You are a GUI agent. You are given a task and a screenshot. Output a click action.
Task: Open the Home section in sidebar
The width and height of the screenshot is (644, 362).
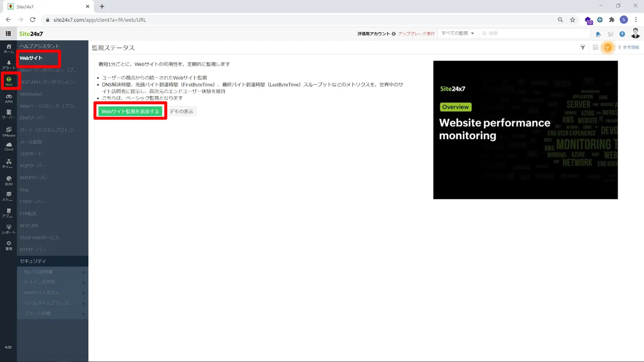click(x=8, y=48)
